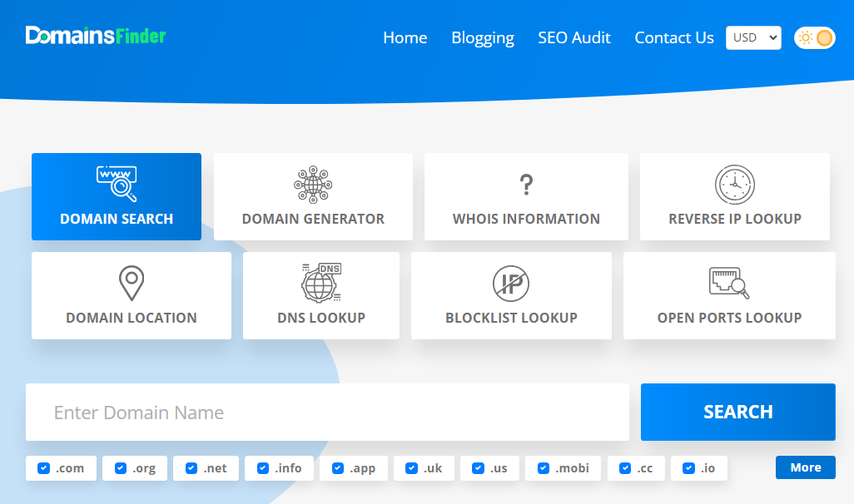This screenshot has width=854, height=504.
Task: Go to the Blogging menu item
Action: (482, 37)
